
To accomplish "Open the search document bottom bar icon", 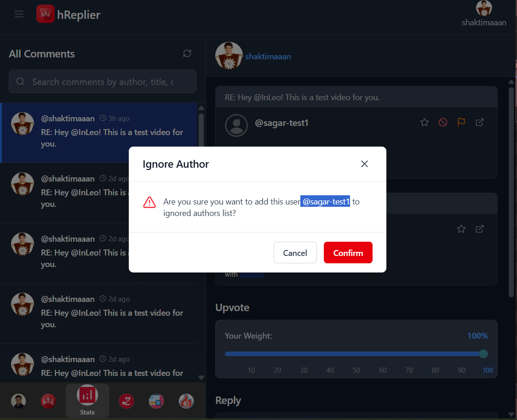I will (156, 401).
